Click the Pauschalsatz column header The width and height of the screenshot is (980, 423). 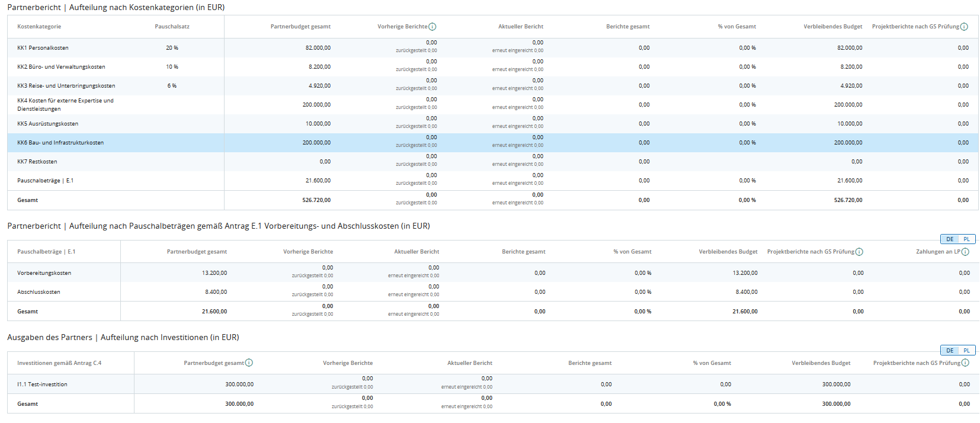click(x=172, y=27)
